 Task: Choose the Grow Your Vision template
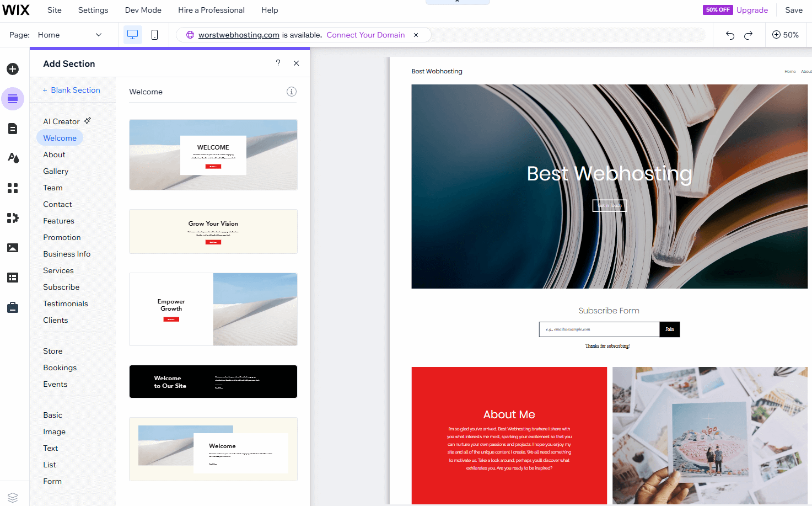(213, 231)
